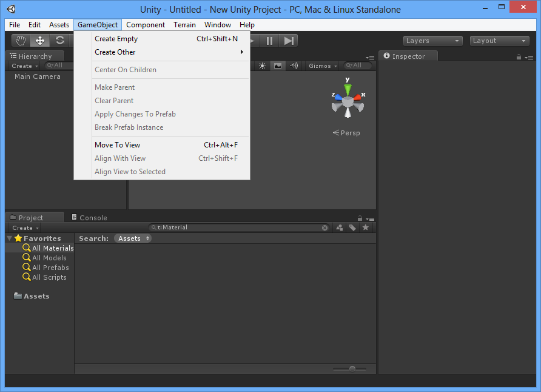Image resolution: width=541 pixels, height=392 pixels.
Task: Toggle scene lighting sun icon
Action: (x=263, y=66)
